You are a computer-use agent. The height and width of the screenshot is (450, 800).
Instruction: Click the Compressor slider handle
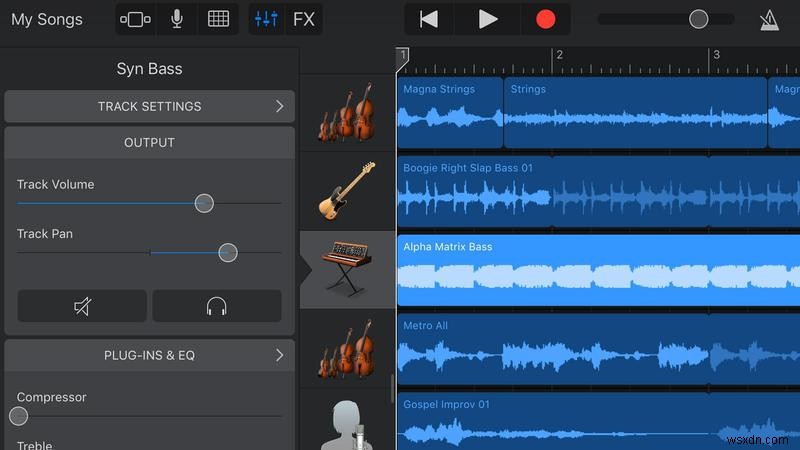point(18,416)
